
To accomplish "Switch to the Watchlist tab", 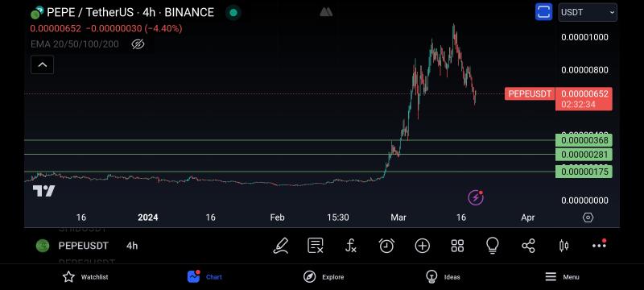I will pos(85,277).
